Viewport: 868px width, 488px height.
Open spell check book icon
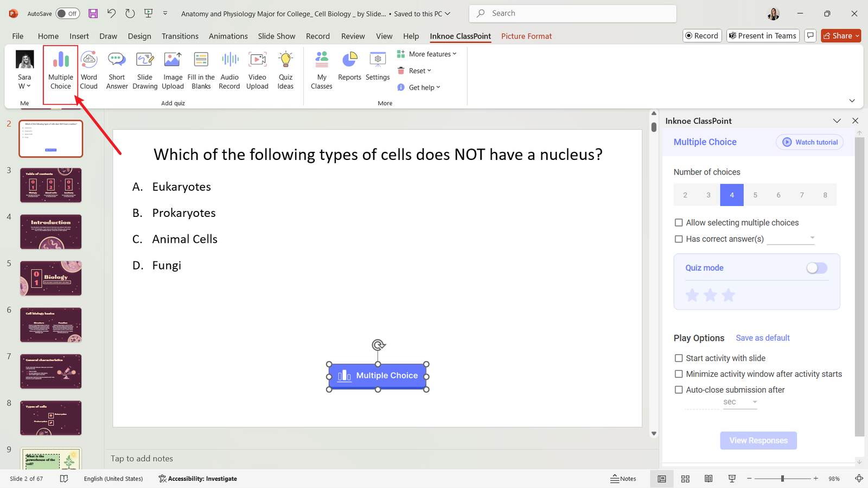tap(64, 479)
